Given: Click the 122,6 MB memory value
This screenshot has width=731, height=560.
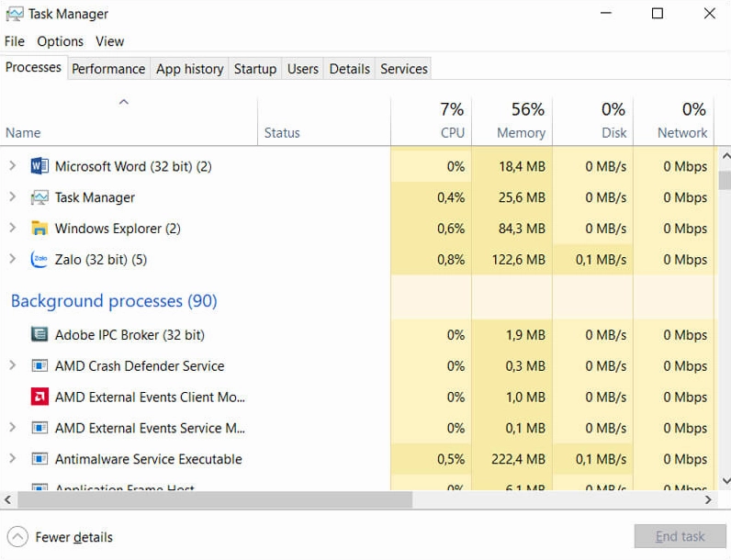Looking at the screenshot, I should click(519, 260).
